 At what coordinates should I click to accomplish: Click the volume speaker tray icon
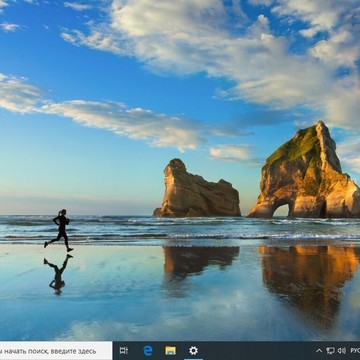click(342, 351)
